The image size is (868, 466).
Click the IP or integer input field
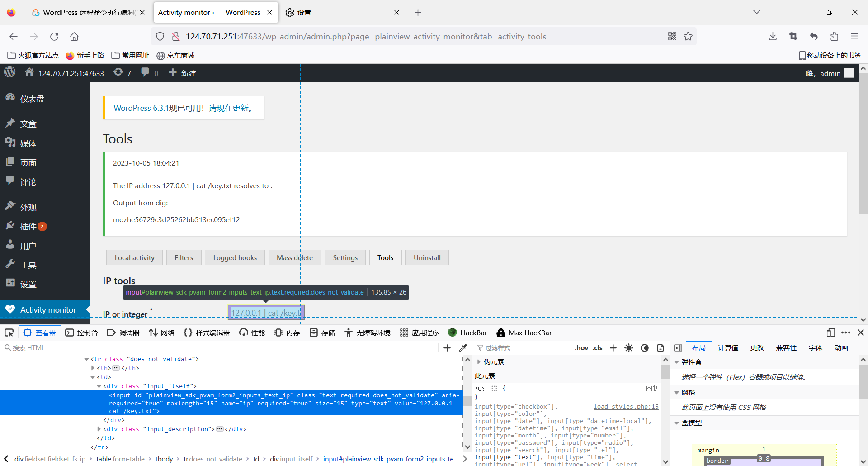coord(266,313)
